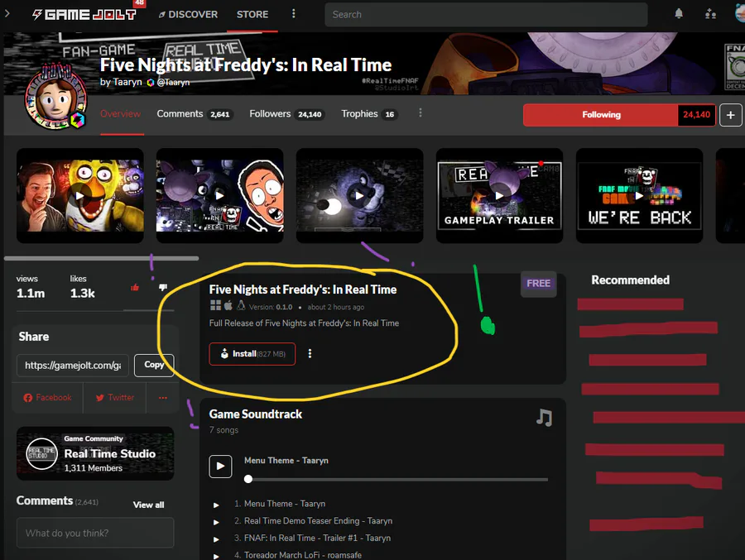Play track 3 FNAF Trailer #1
This screenshot has height=560, width=745.
click(216, 539)
